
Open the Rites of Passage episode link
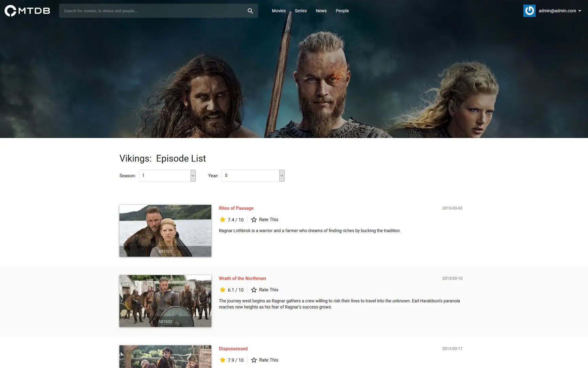coord(236,208)
